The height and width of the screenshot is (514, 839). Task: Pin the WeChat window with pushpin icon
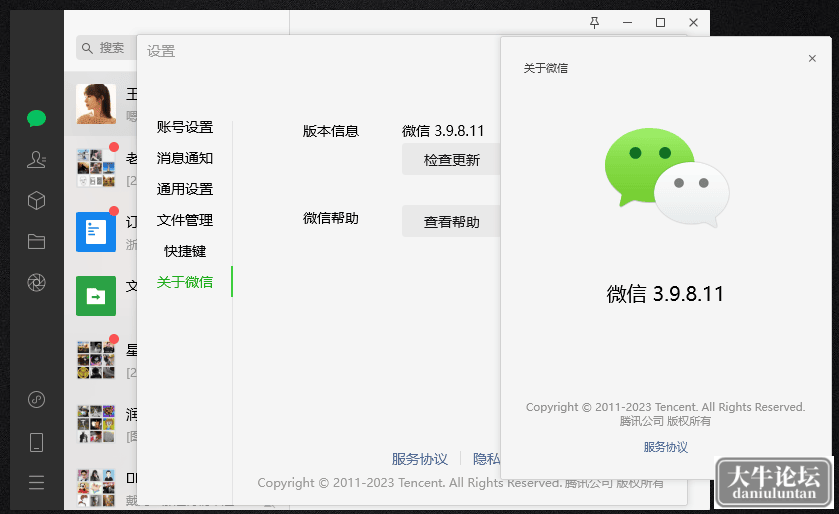pyautogui.click(x=594, y=22)
